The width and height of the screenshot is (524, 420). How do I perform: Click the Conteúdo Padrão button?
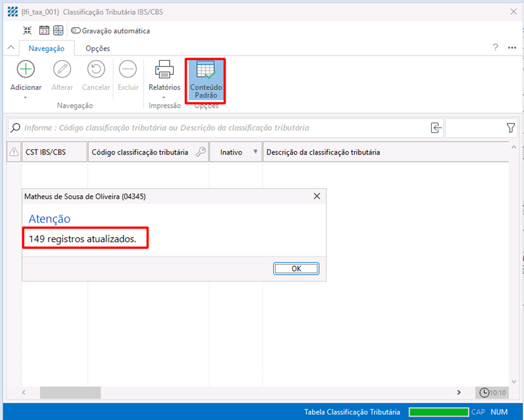pos(205,80)
